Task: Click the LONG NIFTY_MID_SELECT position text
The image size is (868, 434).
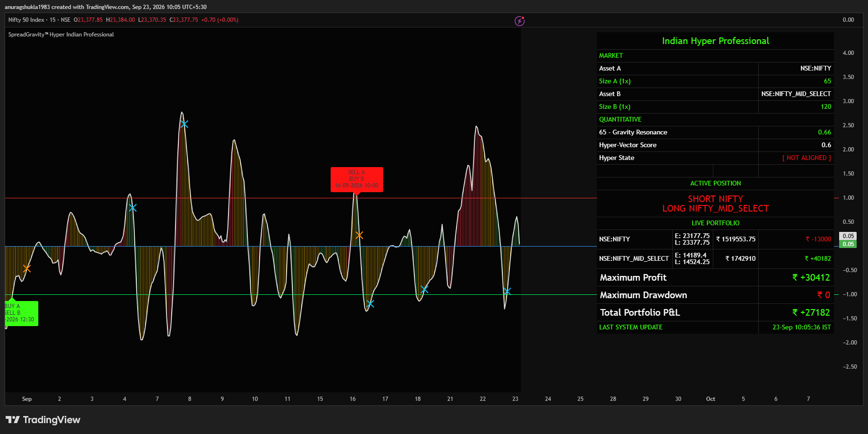Action: 715,209
